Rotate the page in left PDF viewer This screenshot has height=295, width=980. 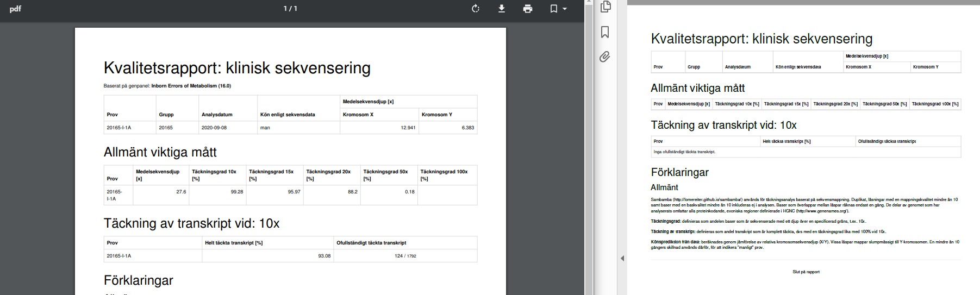[476, 9]
